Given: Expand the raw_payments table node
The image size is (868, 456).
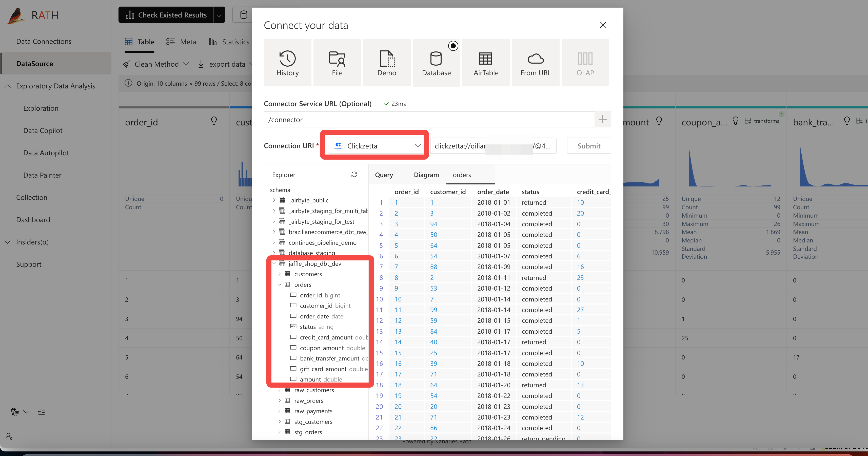Looking at the screenshot, I should coord(279,410).
